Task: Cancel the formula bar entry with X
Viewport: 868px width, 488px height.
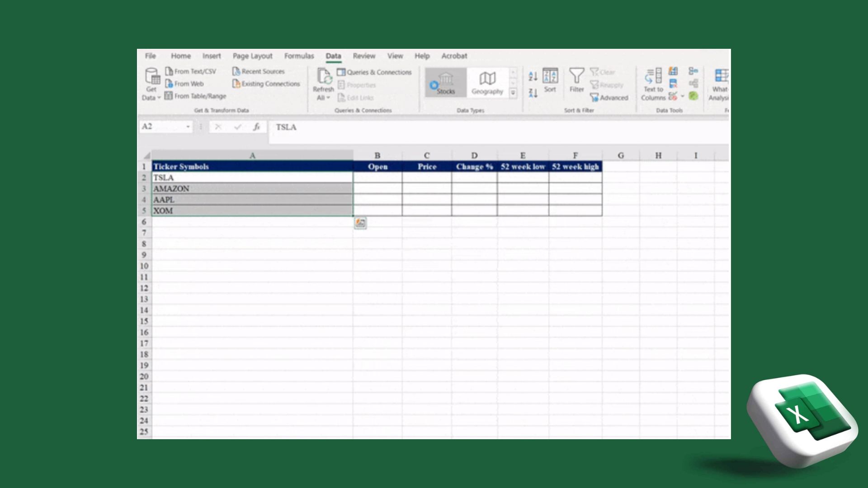Action: (x=218, y=127)
